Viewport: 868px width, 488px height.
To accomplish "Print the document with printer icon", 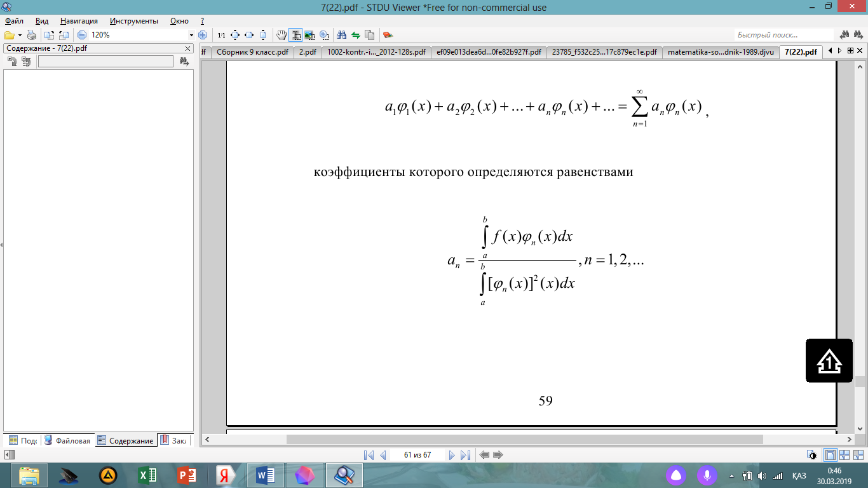I will point(32,35).
